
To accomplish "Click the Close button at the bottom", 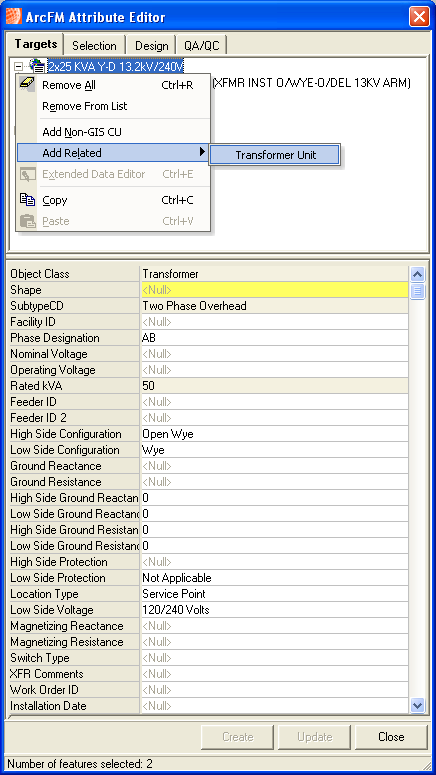I will (x=391, y=737).
